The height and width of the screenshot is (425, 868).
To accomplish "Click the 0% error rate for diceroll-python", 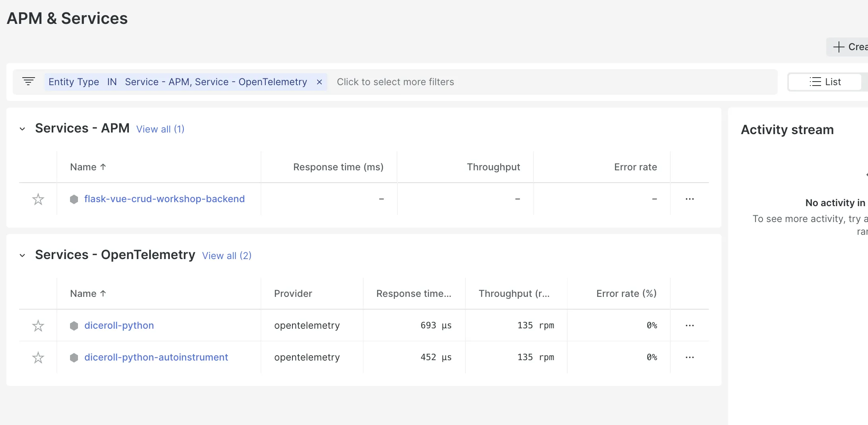I will coord(652,326).
